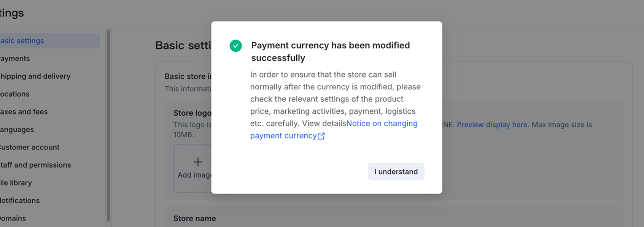Screen dimensions: 644x227
Task: Click the green success checkmark icon
Action: pos(235,46)
